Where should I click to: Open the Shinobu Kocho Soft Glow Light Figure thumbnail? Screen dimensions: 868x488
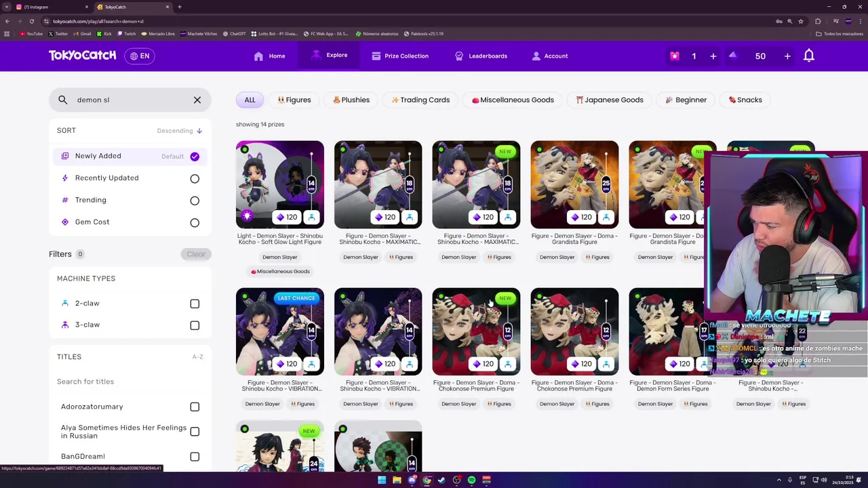(280, 184)
